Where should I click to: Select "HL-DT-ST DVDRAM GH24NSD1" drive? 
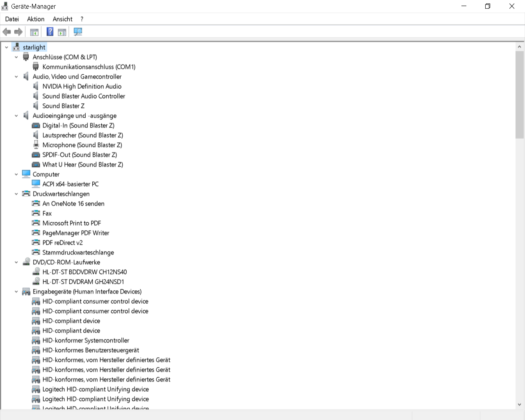[x=83, y=282]
